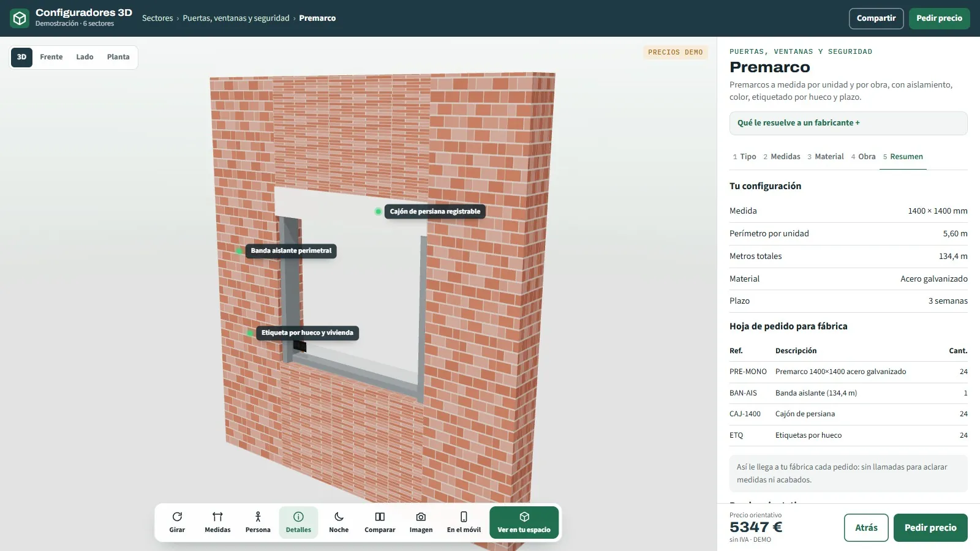Switch to Noche night mode

coord(339,523)
